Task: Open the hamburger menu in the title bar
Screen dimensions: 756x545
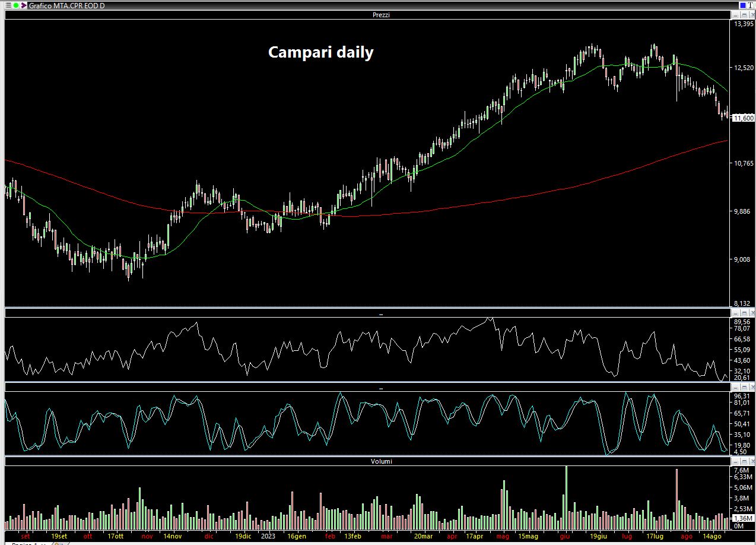Action: (x=8, y=5)
